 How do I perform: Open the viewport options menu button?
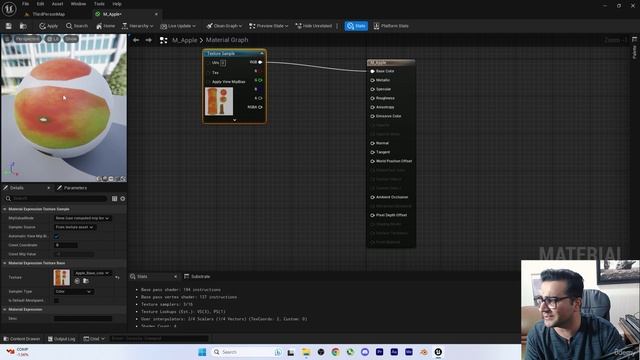[7, 39]
